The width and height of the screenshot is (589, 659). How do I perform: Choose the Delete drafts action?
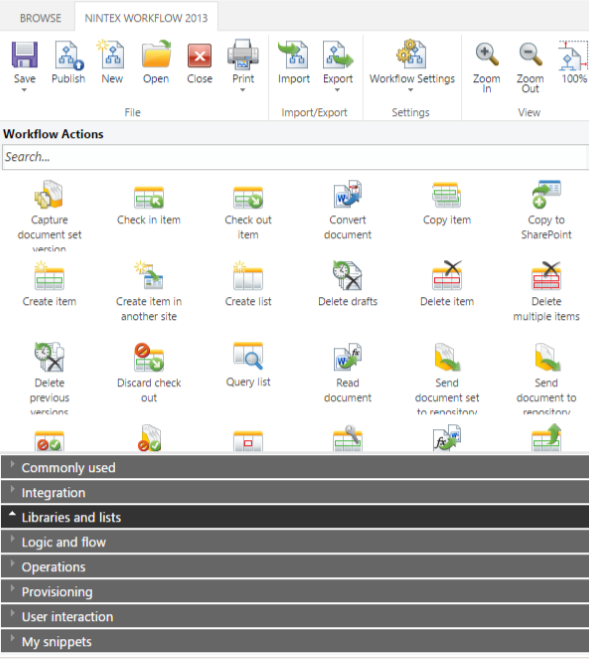(348, 284)
